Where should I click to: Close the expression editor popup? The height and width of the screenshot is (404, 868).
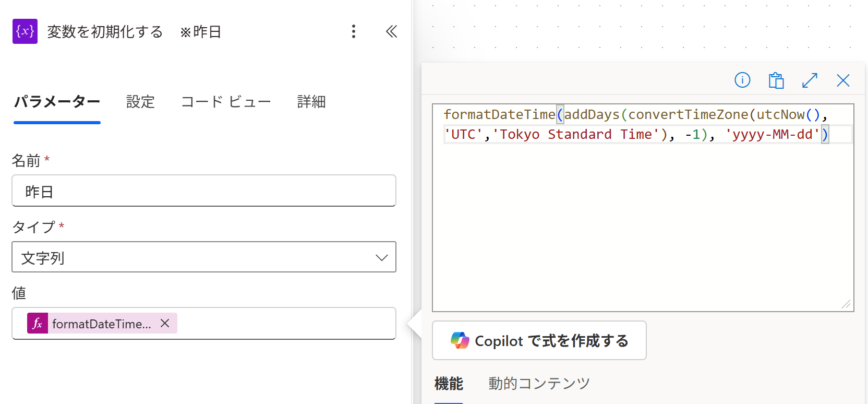(x=843, y=80)
